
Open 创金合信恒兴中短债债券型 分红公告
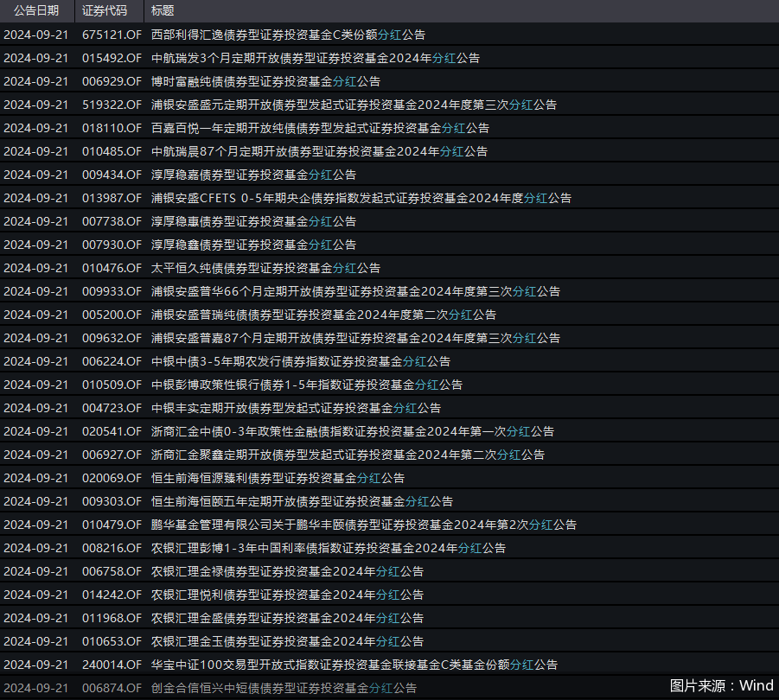tap(284, 688)
